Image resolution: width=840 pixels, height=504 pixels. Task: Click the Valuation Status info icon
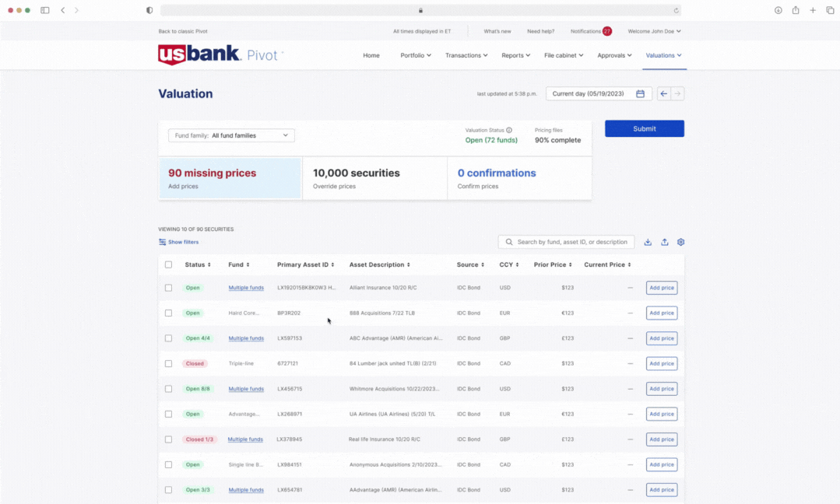(509, 130)
